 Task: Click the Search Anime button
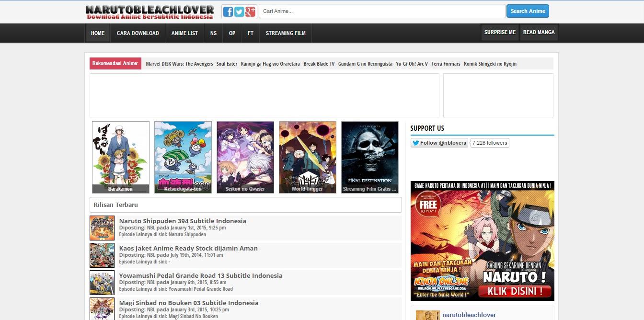(x=528, y=11)
